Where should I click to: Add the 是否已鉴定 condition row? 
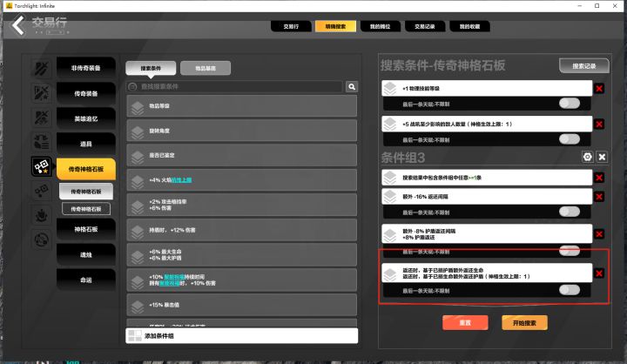click(x=241, y=155)
